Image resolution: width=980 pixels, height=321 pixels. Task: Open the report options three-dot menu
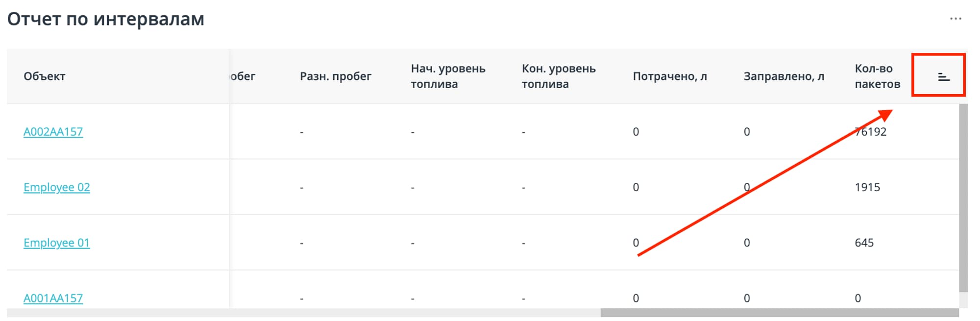955,19
